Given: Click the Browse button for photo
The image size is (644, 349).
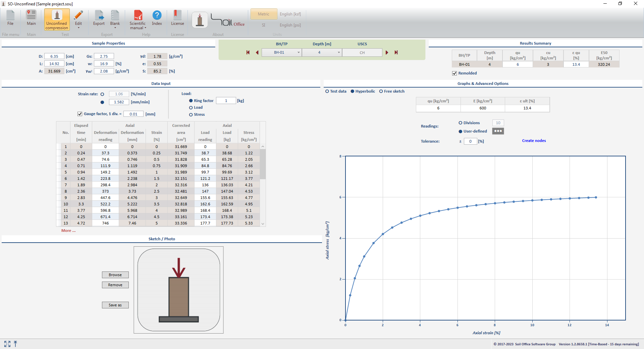Looking at the screenshot, I should (x=115, y=275).
